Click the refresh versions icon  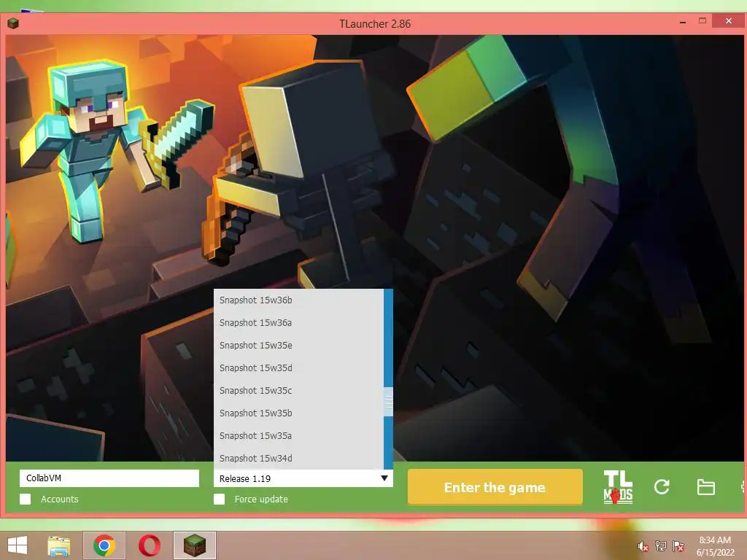662,486
